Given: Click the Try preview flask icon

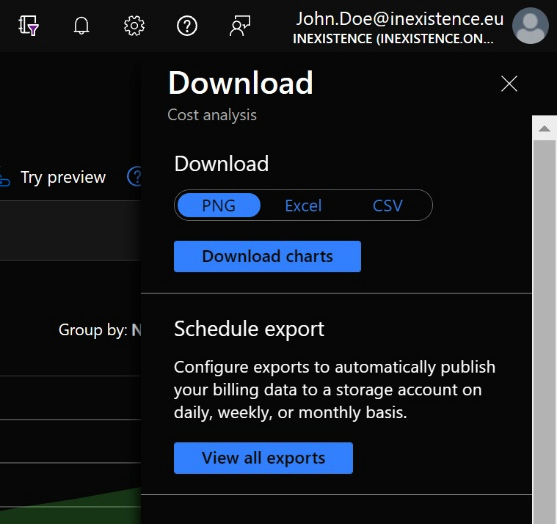Looking at the screenshot, I should [x=5, y=177].
